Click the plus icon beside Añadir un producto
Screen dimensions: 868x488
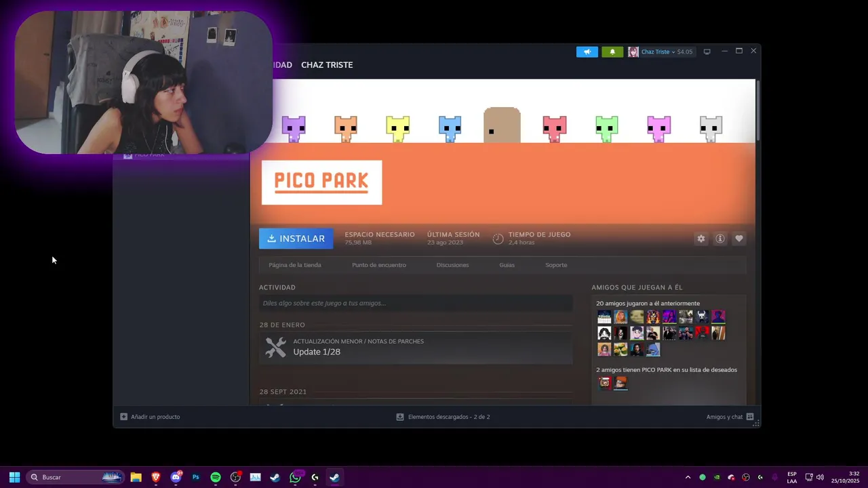pos(123,417)
